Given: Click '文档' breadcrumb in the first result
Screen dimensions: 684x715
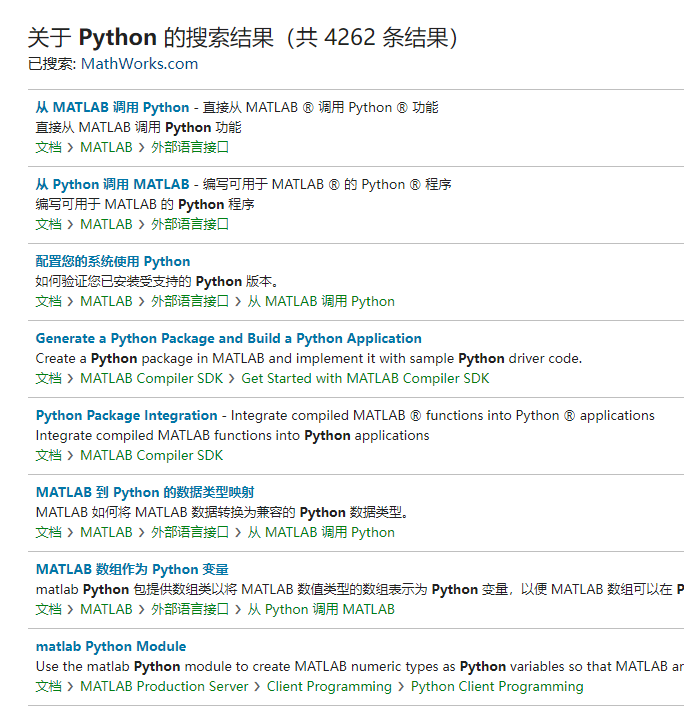Looking at the screenshot, I should click(x=48, y=147).
